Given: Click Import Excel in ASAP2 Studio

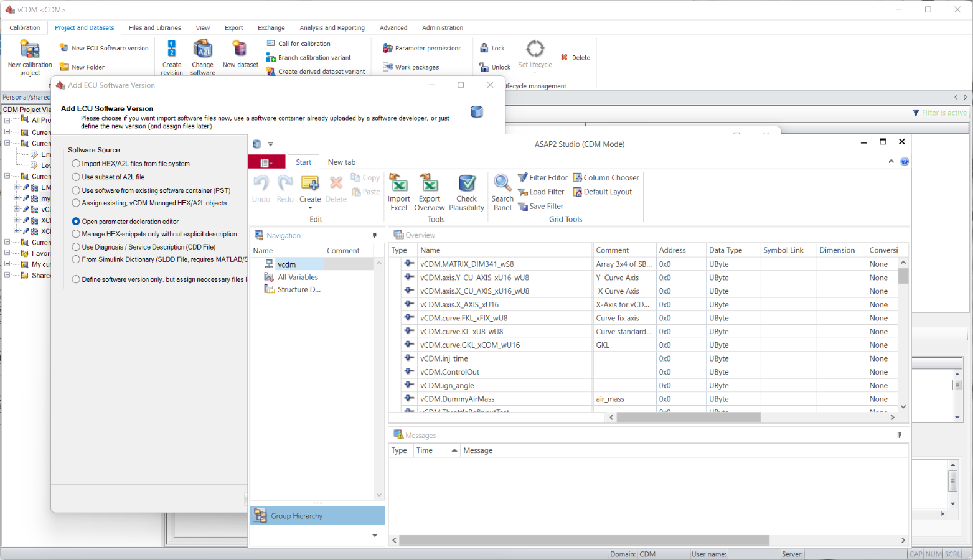Looking at the screenshot, I should (398, 193).
